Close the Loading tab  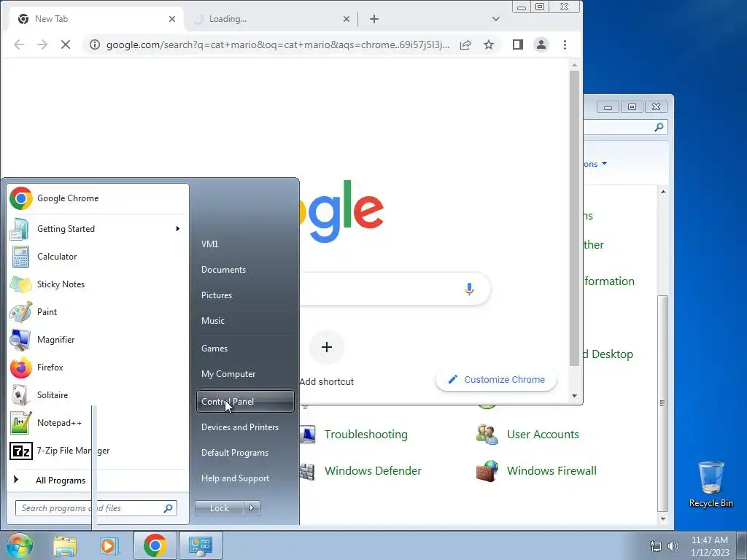tap(347, 19)
